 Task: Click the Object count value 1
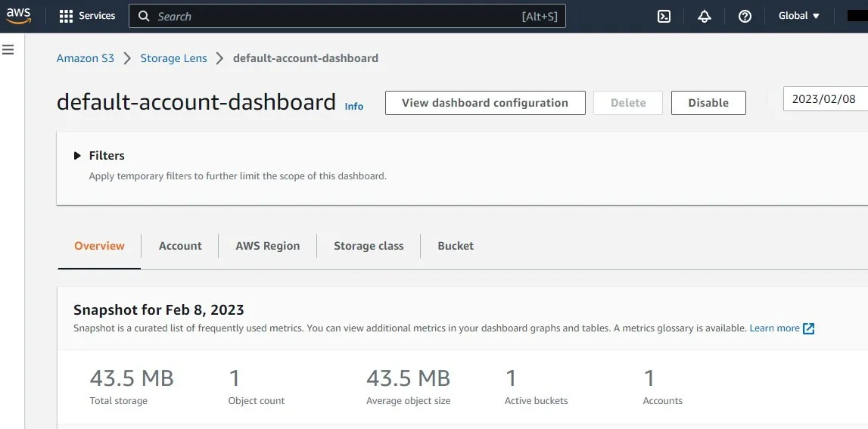[234, 378]
